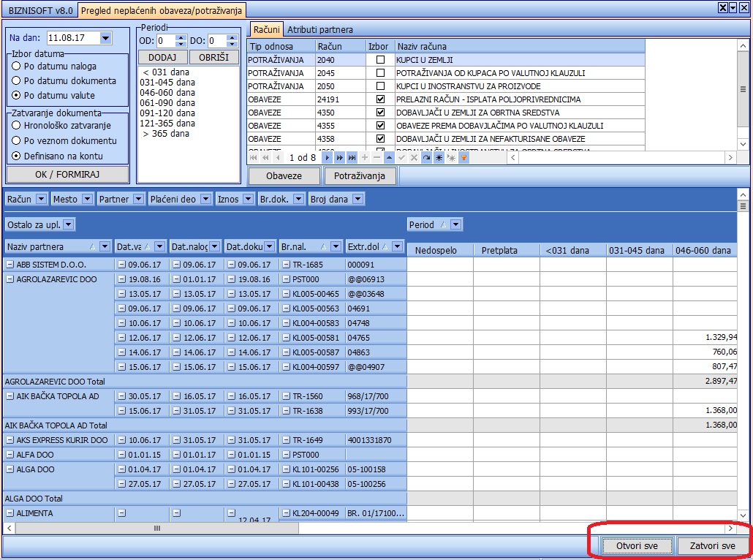Select the 'Računi' tab
The image size is (753, 560).
(266, 30)
